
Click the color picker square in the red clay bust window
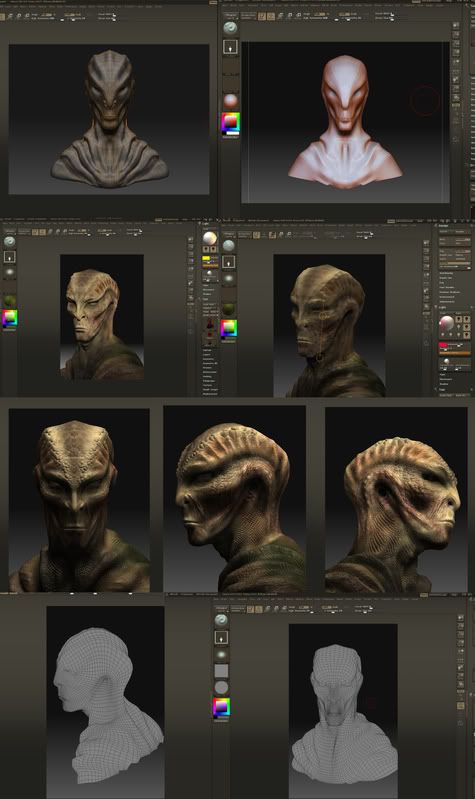(230, 123)
